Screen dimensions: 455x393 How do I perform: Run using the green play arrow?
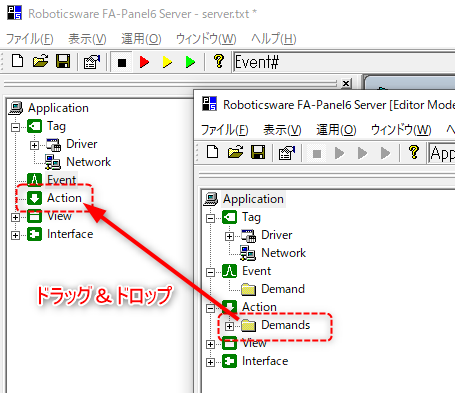pyautogui.click(x=190, y=62)
